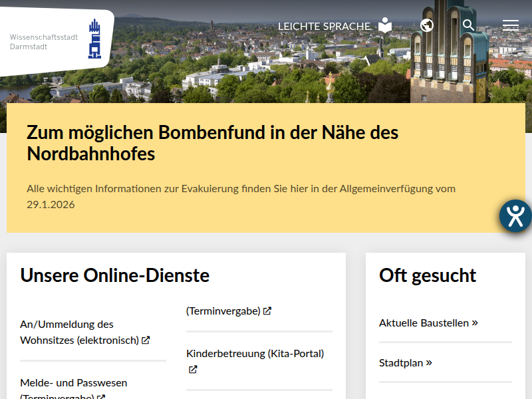Click external link icon after Wohnsitzes (elektronisch)

tap(146, 340)
